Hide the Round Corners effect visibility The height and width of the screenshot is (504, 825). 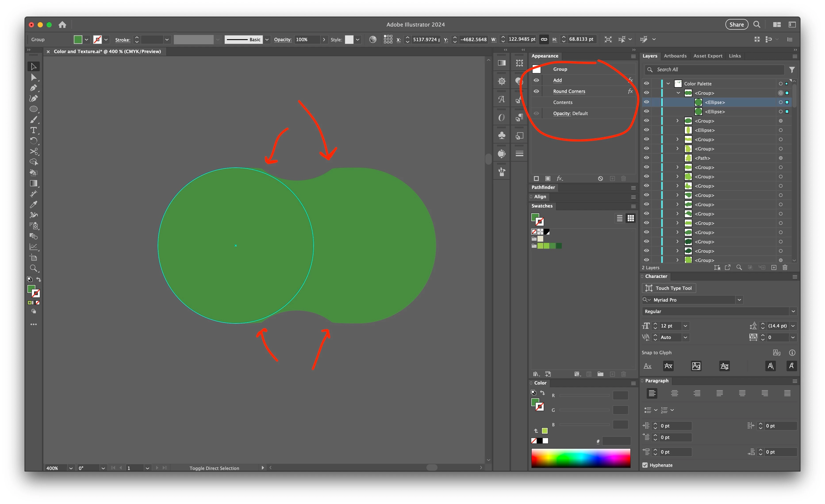tap(536, 91)
